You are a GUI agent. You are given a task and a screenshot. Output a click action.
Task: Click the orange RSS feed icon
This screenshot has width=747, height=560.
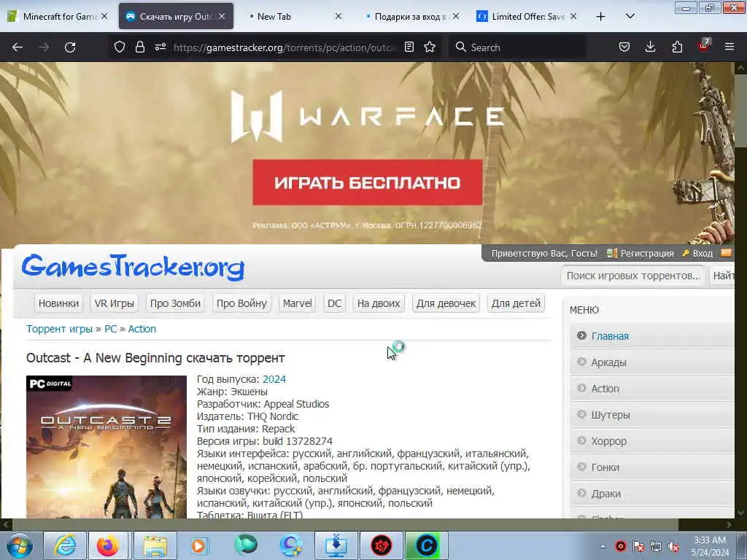pyautogui.click(x=726, y=253)
